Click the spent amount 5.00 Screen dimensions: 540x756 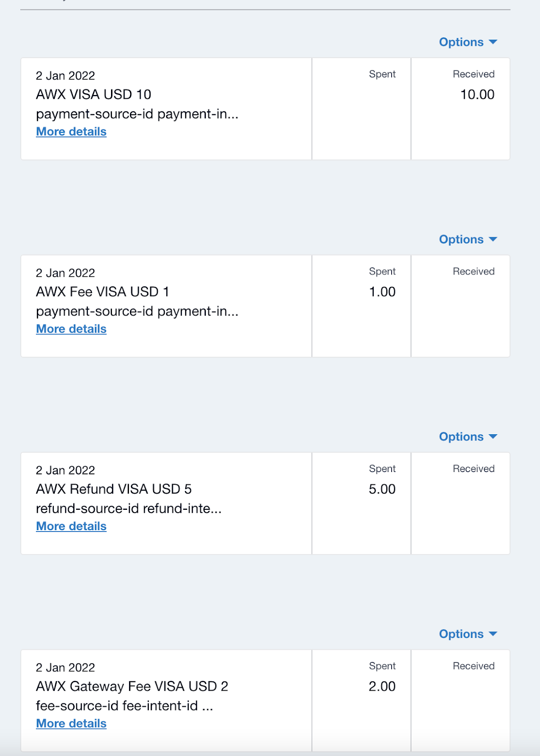[382, 489]
